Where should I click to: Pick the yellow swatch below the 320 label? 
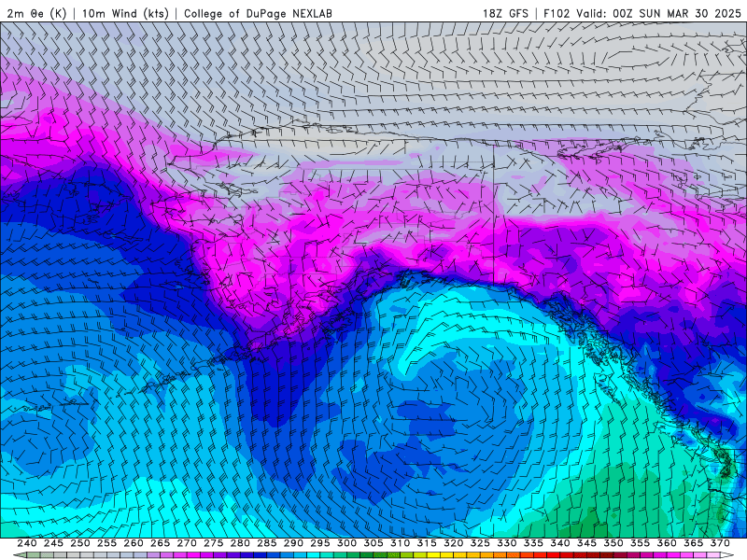[x=447, y=555]
